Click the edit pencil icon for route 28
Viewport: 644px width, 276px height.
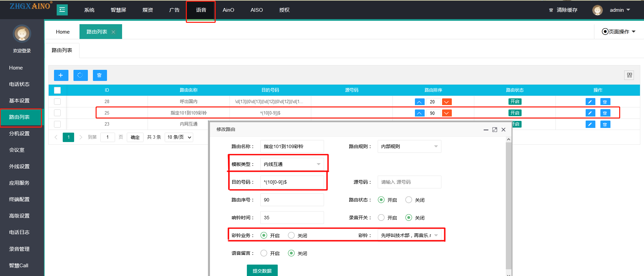coord(590,102)
